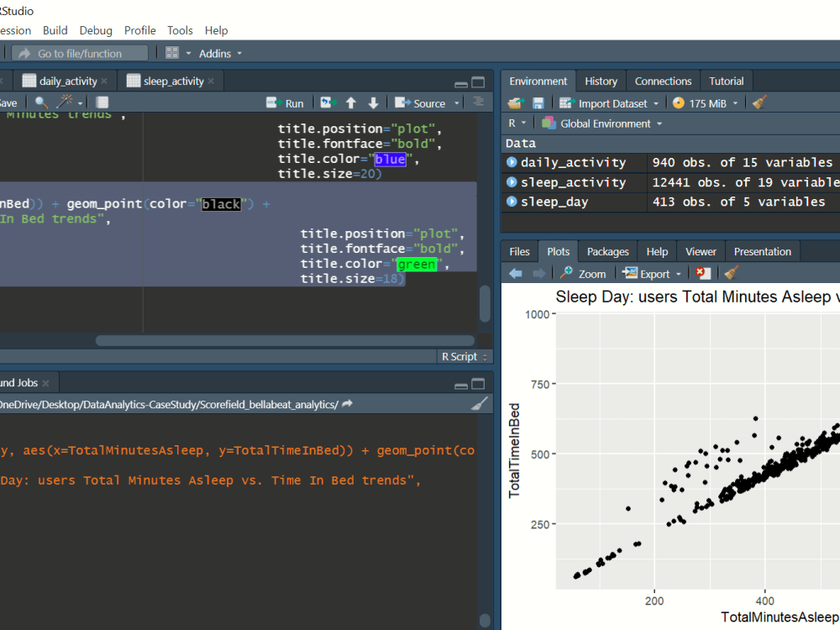Click the black color swatch in code

pos(221,204)
